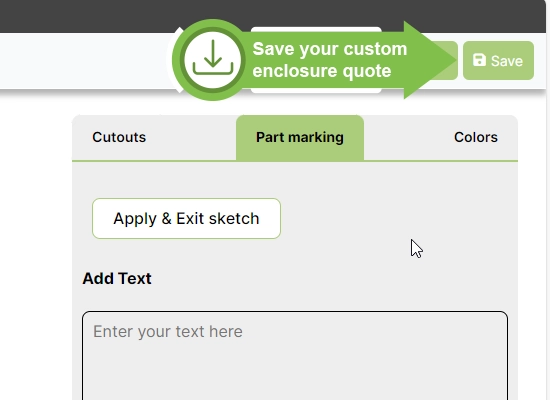Switch to the Cutouts tab

[119, 137]
